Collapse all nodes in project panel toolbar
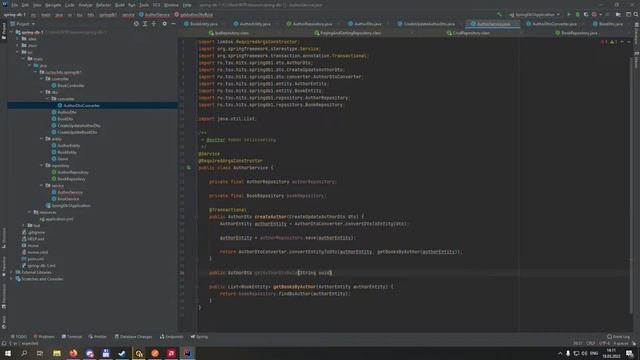The height and width of the screenshot is (360, 640). click(154, 24)
